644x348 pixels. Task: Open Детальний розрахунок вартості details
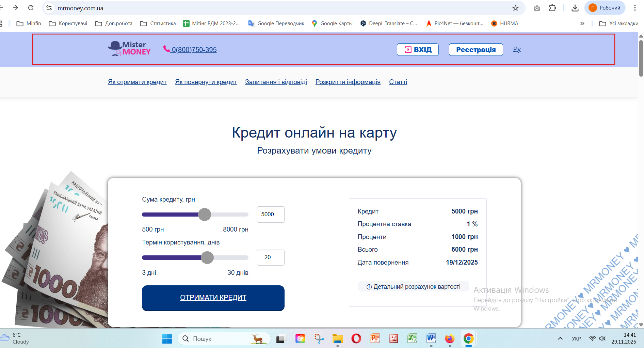click(x=413, y=287)
